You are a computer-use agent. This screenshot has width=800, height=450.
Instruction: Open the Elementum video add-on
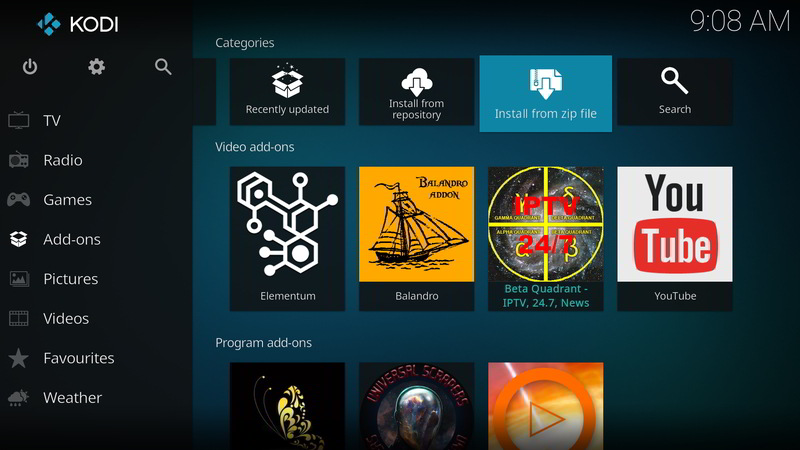(x=287, y=238)
